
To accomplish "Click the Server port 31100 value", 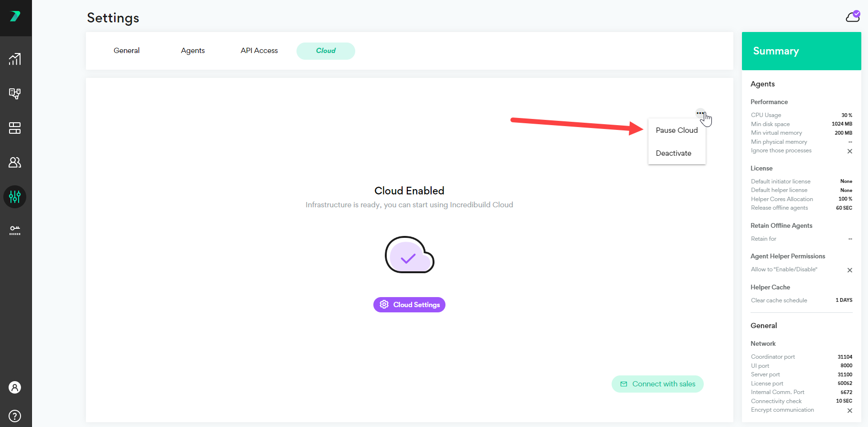I will (845, 374).
